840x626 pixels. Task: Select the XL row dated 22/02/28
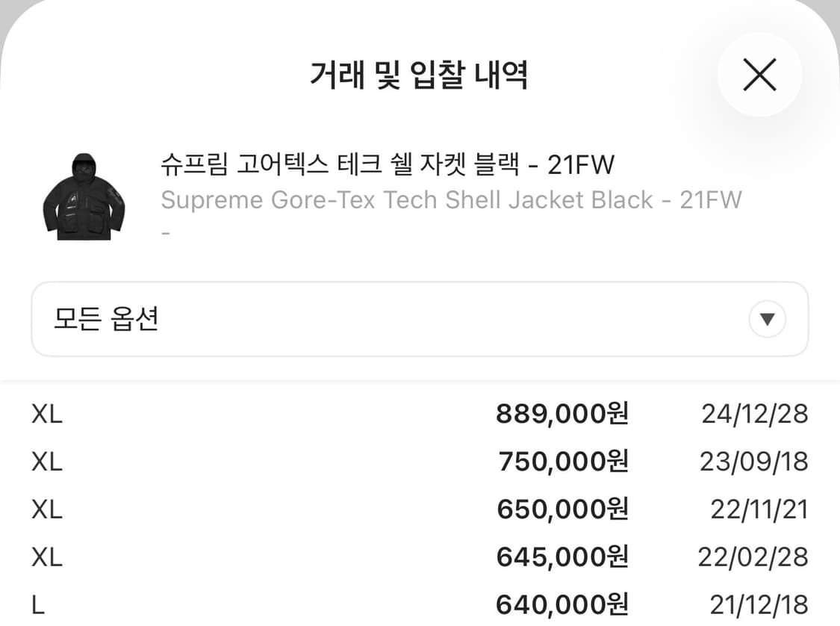[420, 557]
